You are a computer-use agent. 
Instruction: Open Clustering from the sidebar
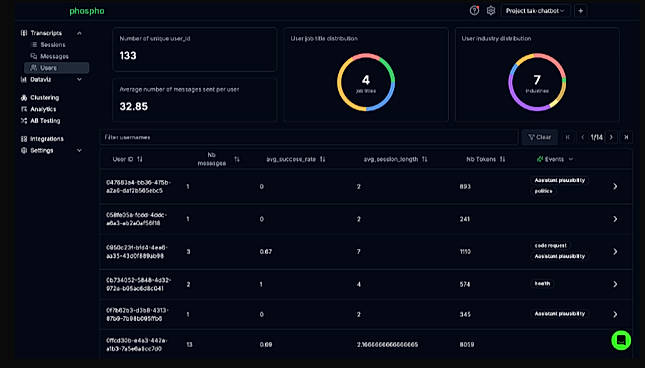pos(44,97)
